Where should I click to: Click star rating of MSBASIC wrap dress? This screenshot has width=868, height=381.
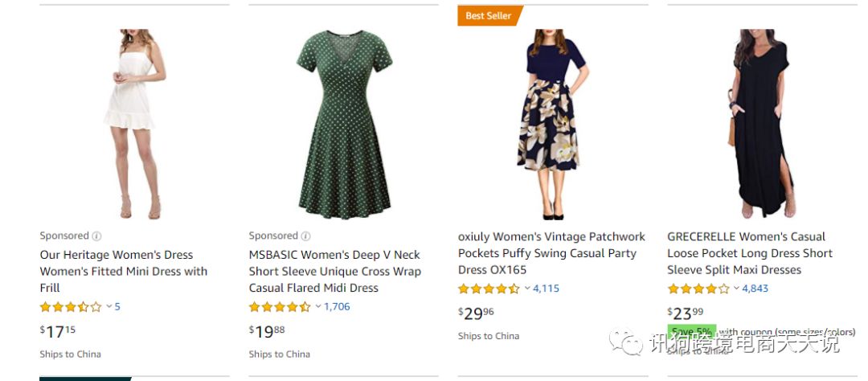(280, 307)
